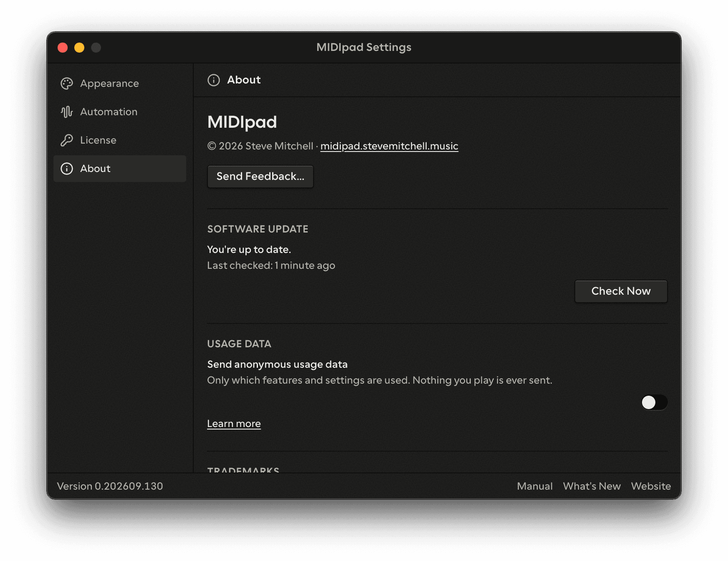Image resolution: width=728 pixels, height=561 pixels.
Task: Click the '© 2026 Steve Mitchell' copyright text
Action: pyautogui.click(x=260, y=146)
